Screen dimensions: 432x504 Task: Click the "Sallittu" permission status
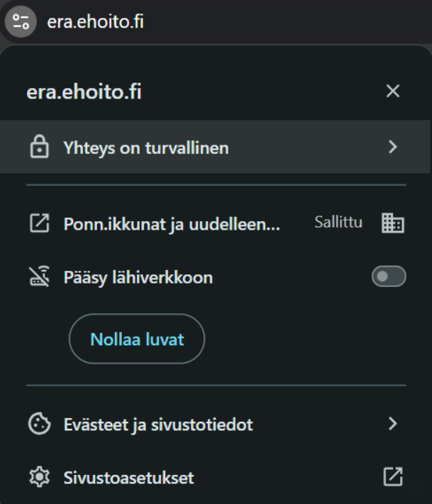[x=338, y=223]
